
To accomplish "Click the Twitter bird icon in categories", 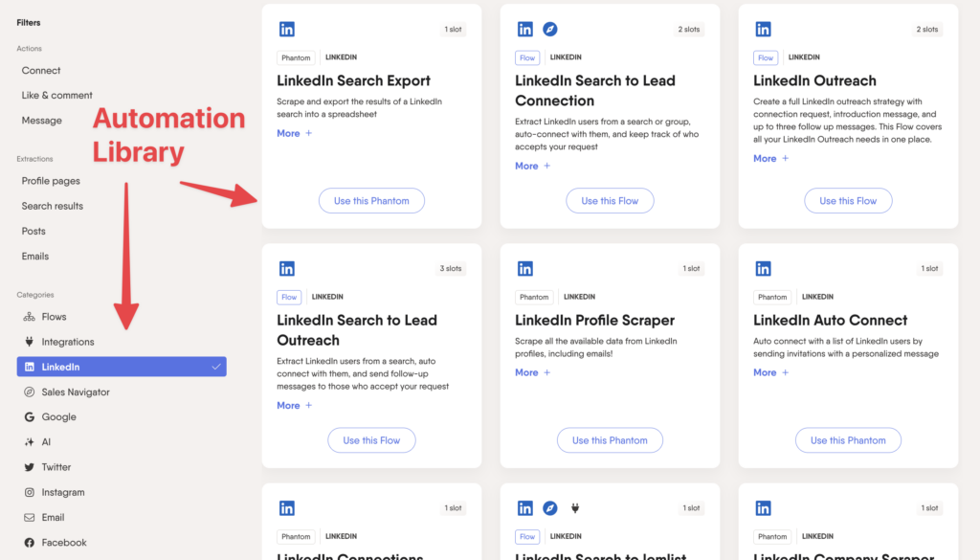I will click(x=30, y=467).
